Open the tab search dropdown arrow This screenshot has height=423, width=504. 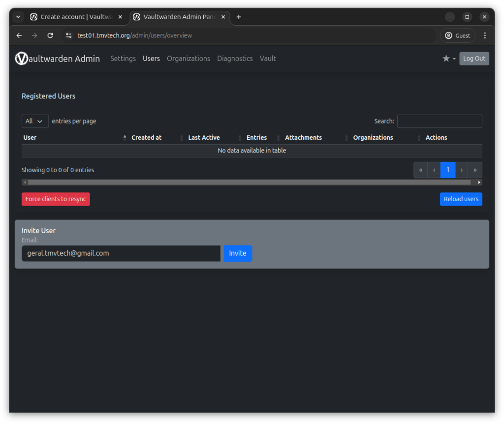tap(18, 17)
